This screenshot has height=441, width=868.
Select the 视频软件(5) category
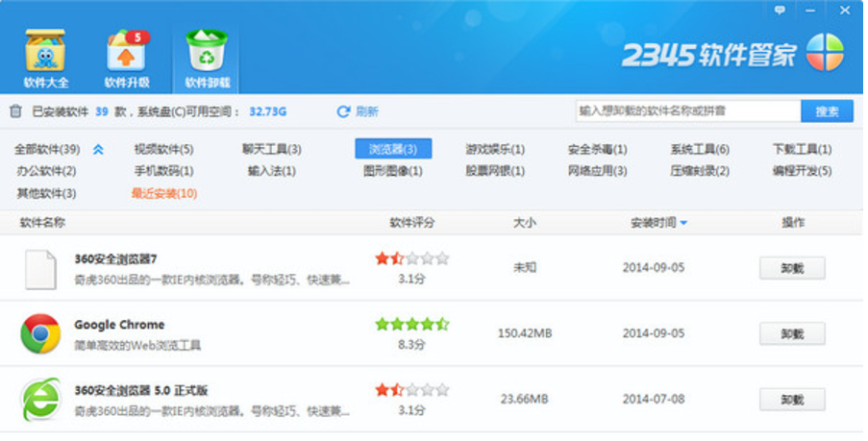163,149
